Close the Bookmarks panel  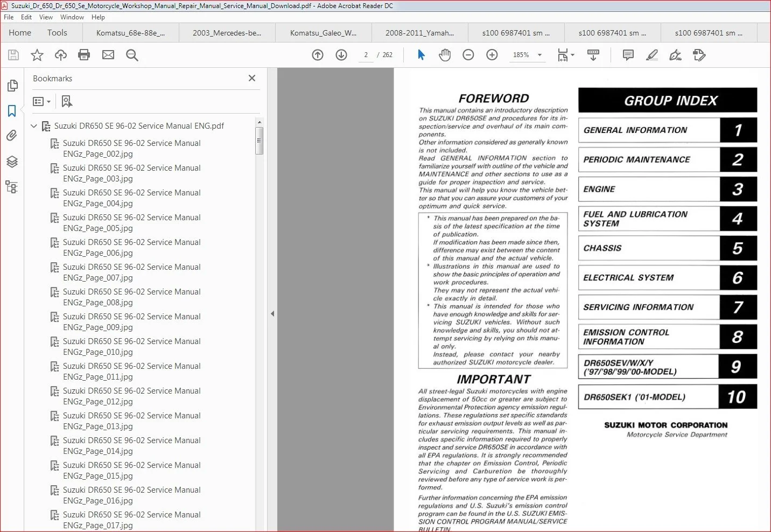(x=252, y=78)
